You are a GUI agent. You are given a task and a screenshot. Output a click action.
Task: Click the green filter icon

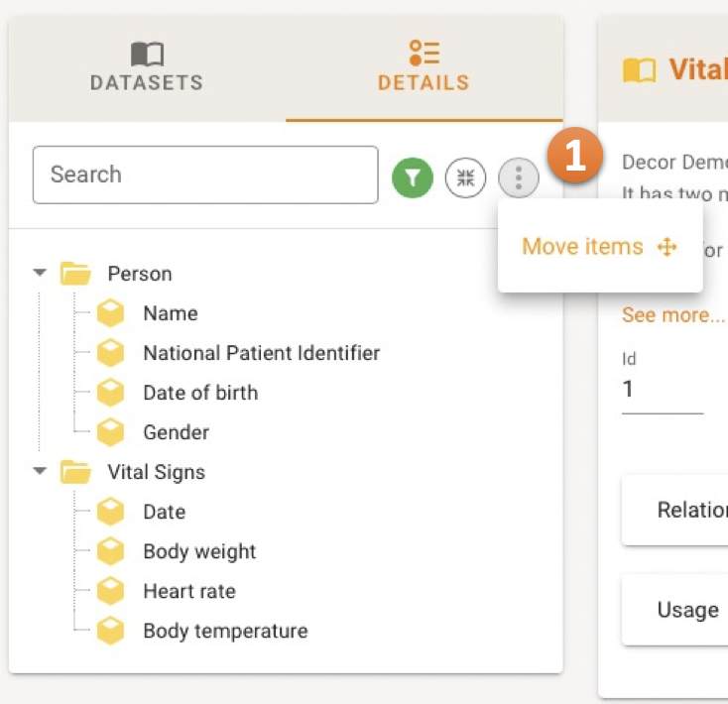tap(413, 178)
